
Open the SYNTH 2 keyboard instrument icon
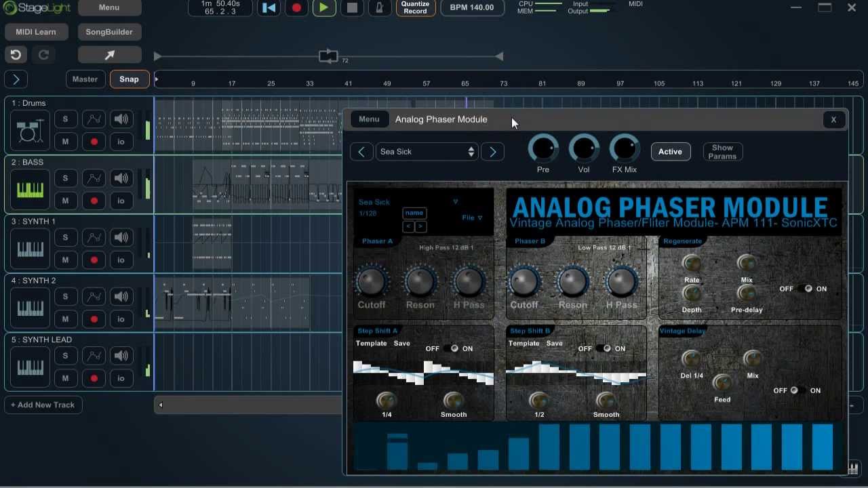(30, 308)
